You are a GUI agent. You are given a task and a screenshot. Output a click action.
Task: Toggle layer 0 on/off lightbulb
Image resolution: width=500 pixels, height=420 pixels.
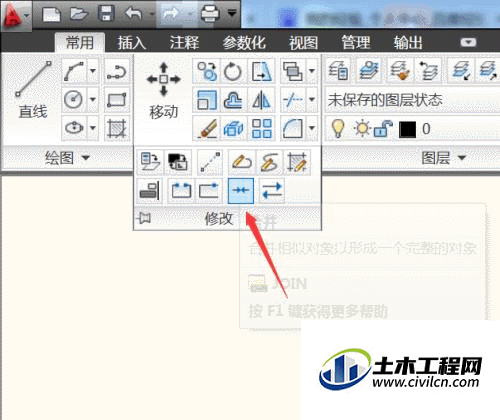337,129
